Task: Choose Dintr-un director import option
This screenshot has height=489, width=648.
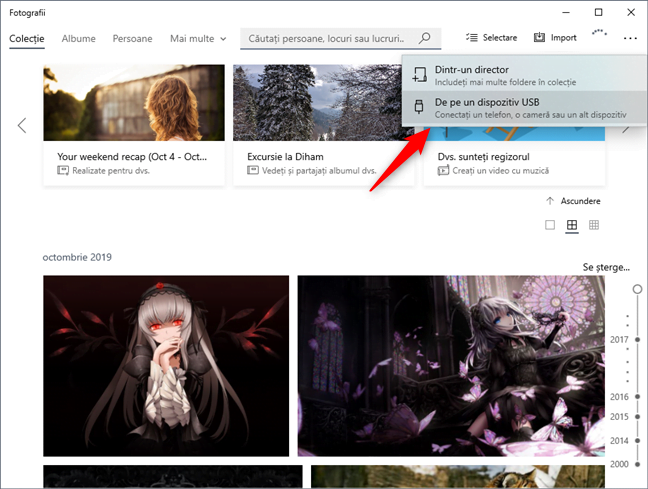Action: coord(524,75)
